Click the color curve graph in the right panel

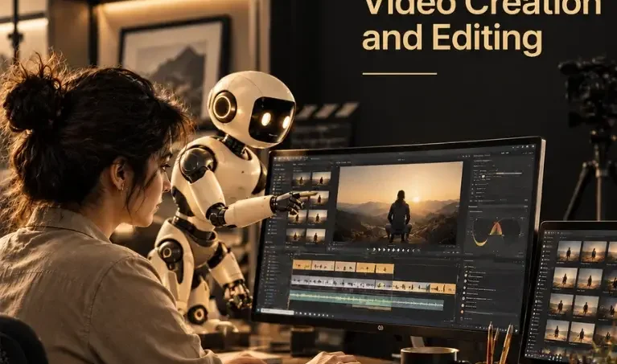pos(496,231)
